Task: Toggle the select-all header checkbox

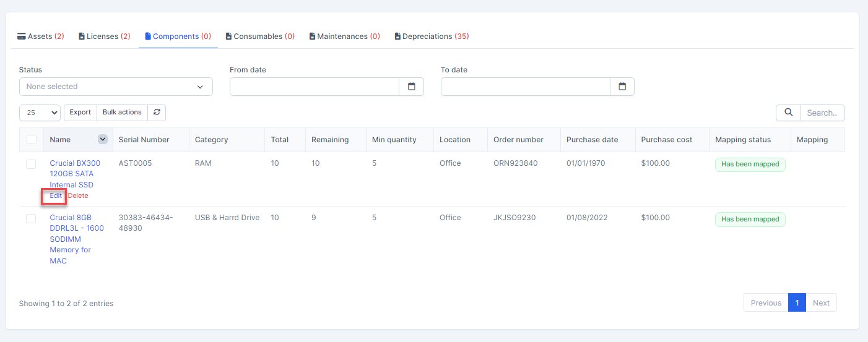Action: (31, 140)
